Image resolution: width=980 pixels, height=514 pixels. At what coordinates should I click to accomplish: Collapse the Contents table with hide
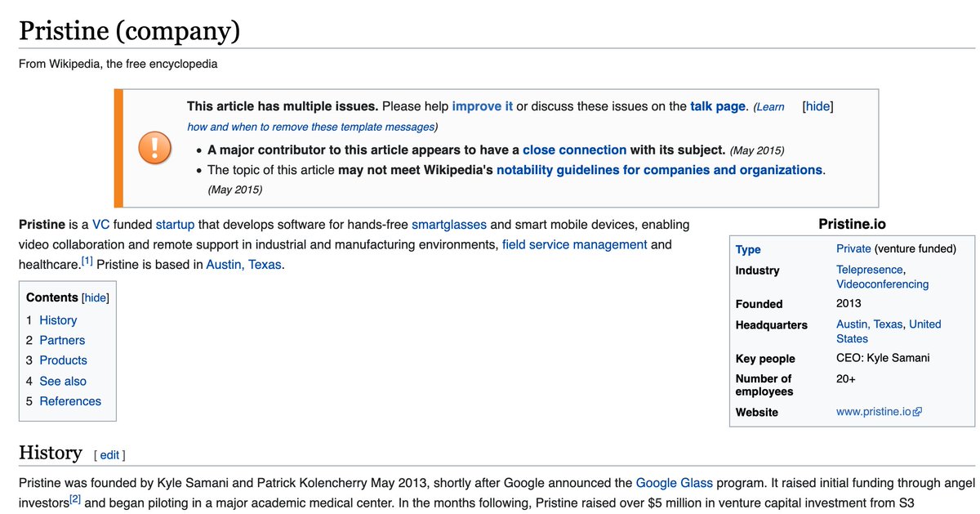[96, 298]
